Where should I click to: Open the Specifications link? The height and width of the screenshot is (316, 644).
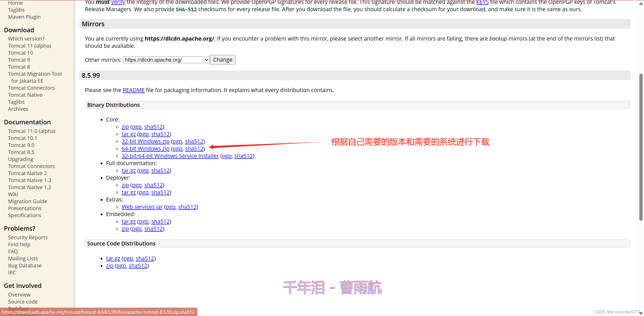pos(24,215)
